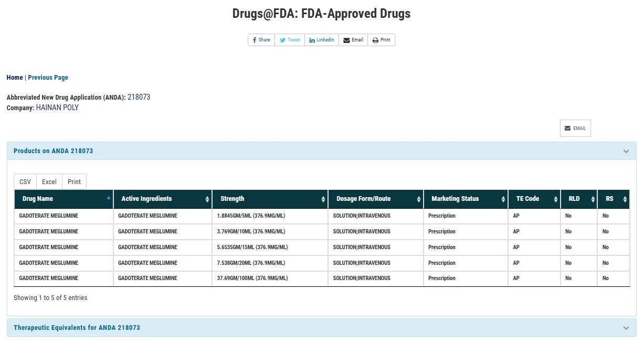The image size is (644, 343).
Task: Export the table as CSV
Action: [25, 181]
